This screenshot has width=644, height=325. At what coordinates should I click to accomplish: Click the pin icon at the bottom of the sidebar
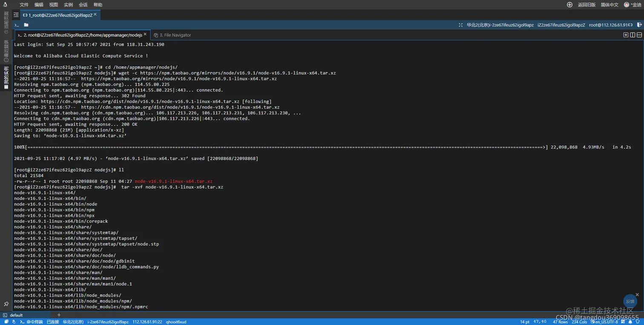point(6,304)
